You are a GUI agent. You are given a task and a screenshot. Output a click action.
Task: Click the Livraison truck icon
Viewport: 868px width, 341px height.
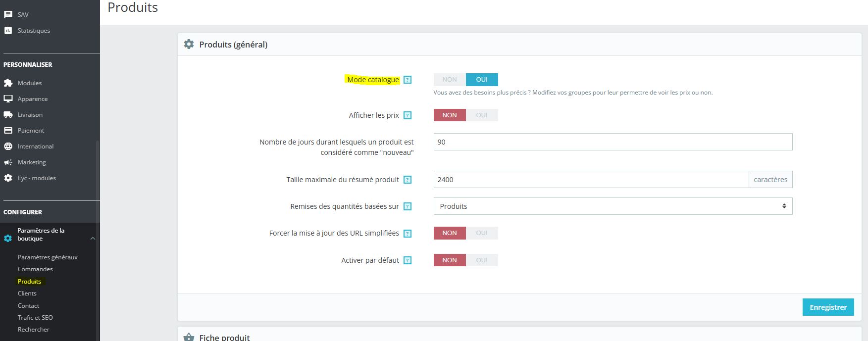(x=7, y=114)
